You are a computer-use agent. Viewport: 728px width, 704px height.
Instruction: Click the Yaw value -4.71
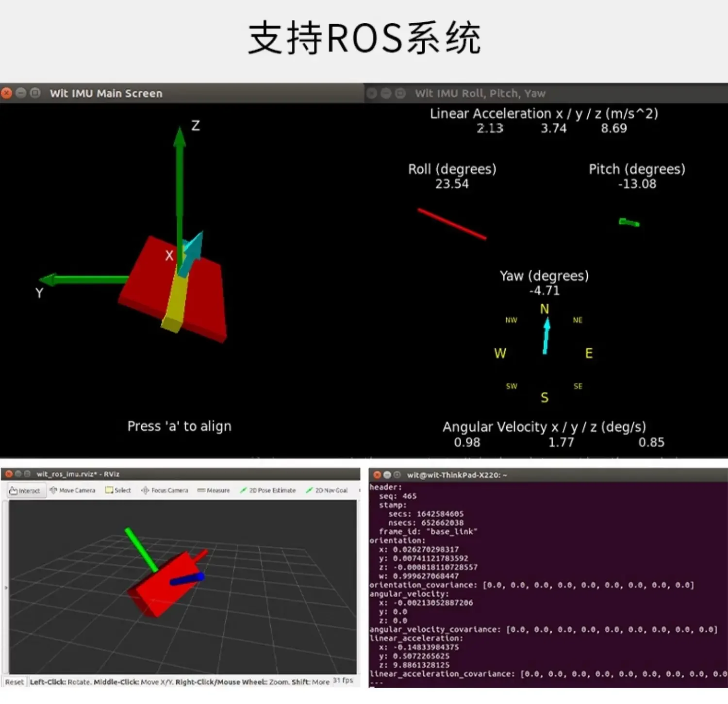coord(545,291)
